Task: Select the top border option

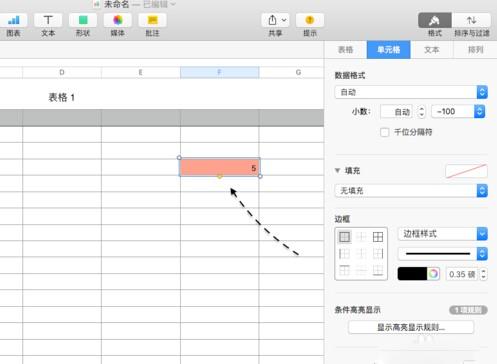Action: [x=344, y=270]
